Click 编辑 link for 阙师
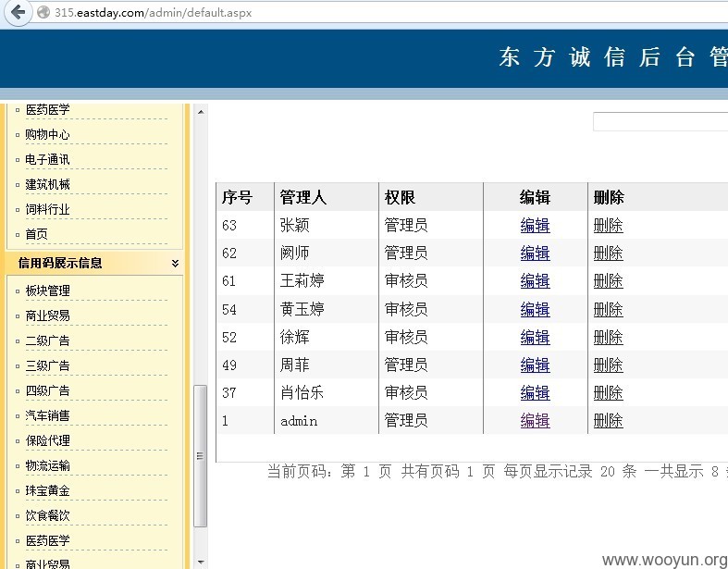This screenshot has width=728, height=569. (535, 254)
